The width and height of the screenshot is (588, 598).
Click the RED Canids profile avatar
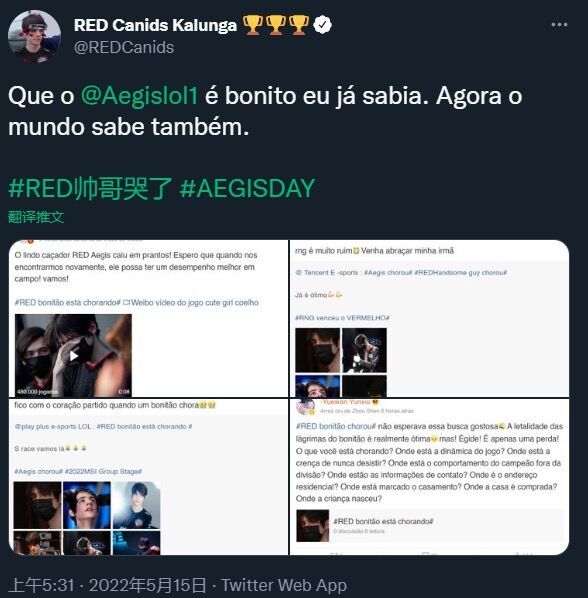tap(34, 37)
